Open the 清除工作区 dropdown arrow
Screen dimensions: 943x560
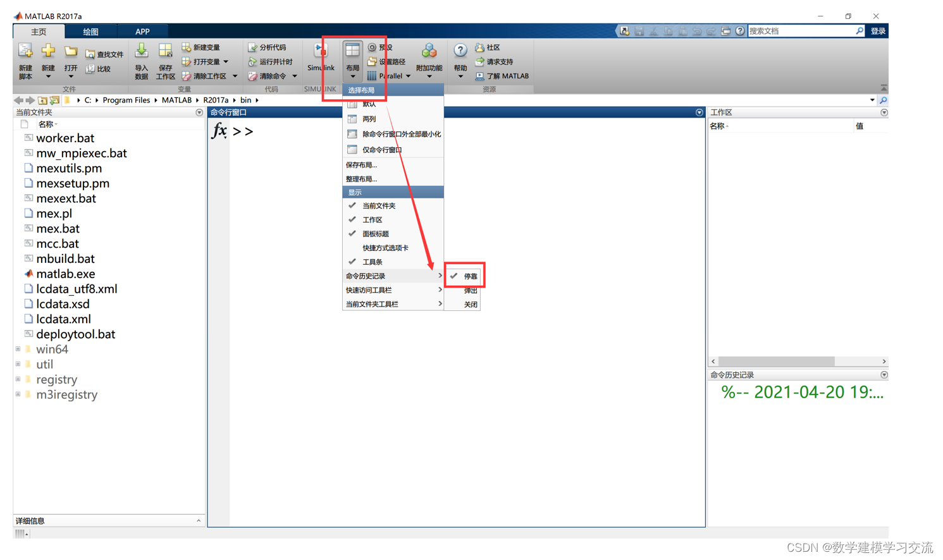[235, 76]
